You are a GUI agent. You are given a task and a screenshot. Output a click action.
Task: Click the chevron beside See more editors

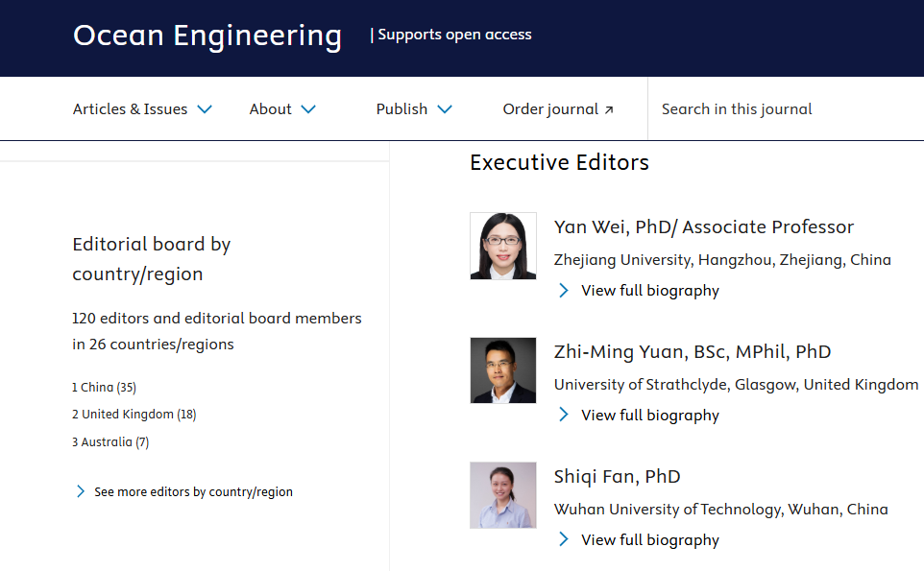coord(80,491)
